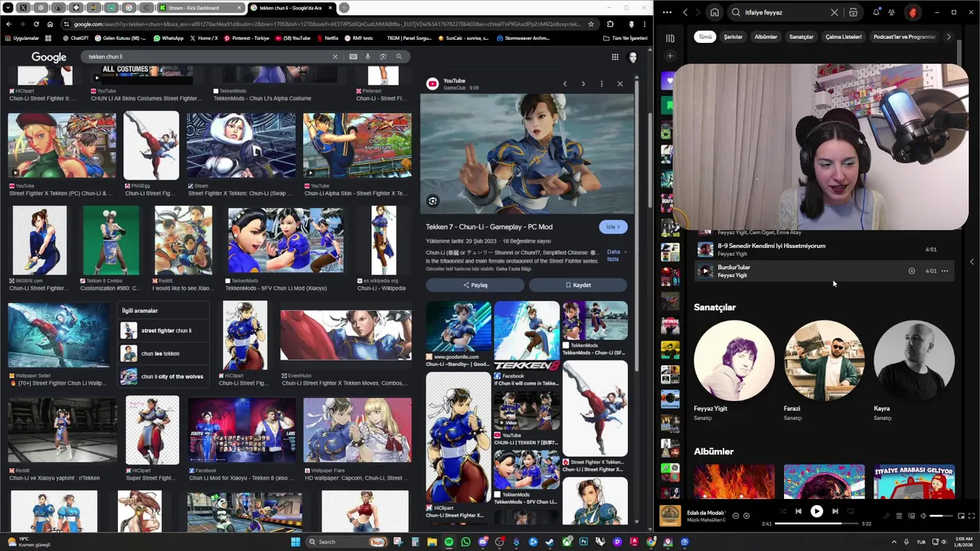The width and height of the screenshot is (980, 551).
Task: Bookmark page with star icon
Action: 590,24
